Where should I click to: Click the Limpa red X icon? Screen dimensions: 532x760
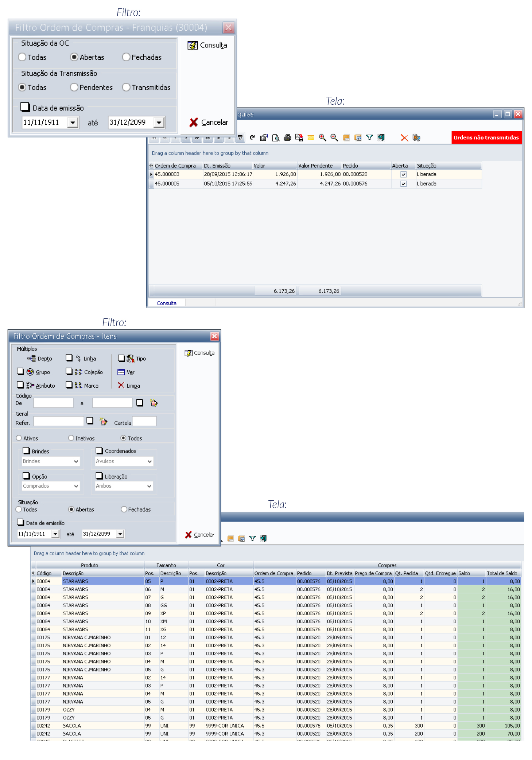point(121,385)
